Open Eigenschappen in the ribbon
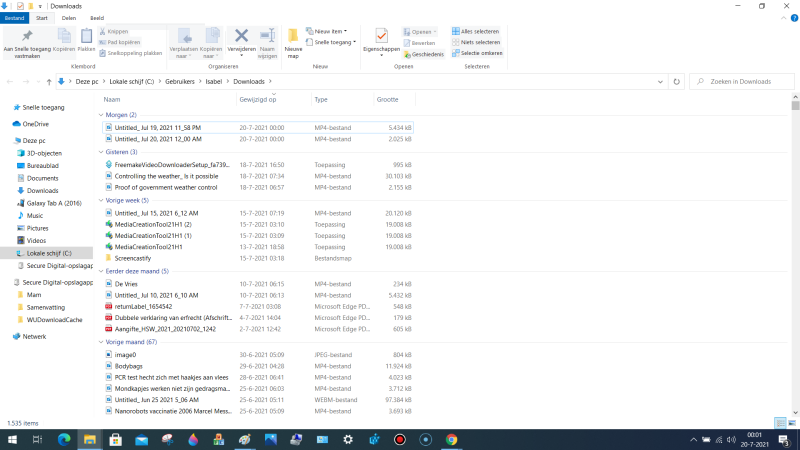The image size is (800, 450). click(x=381, y=39)
